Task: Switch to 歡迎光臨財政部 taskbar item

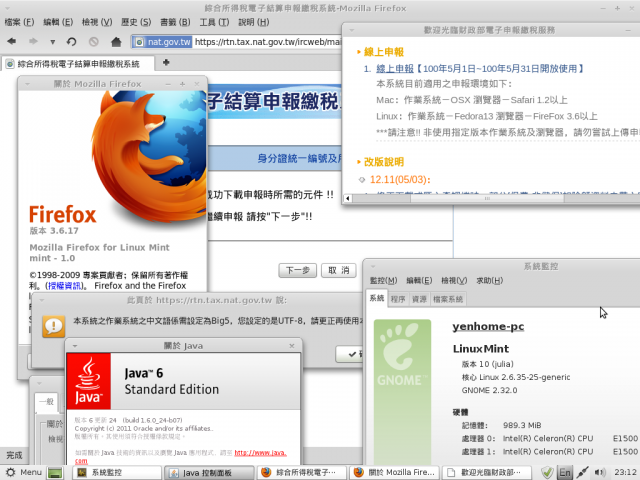Action: tap(487, 473)
